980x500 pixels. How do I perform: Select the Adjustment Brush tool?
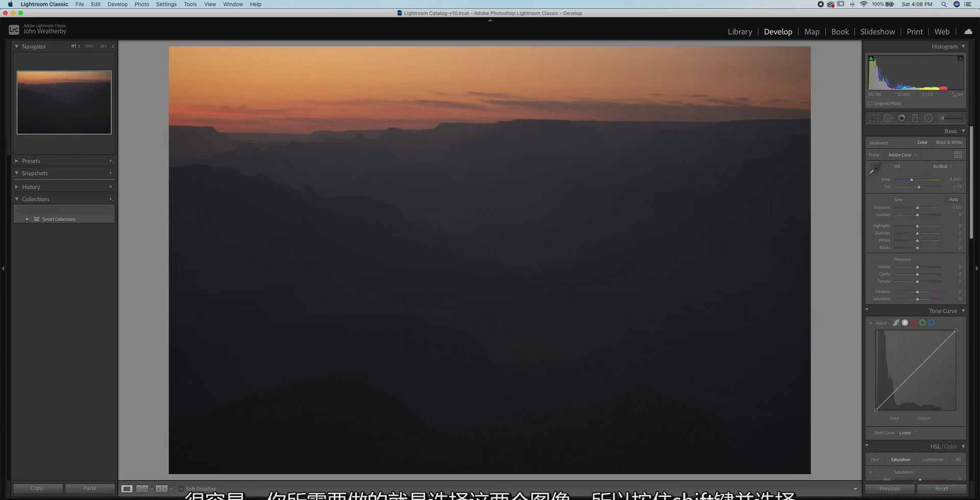[951, 118]
